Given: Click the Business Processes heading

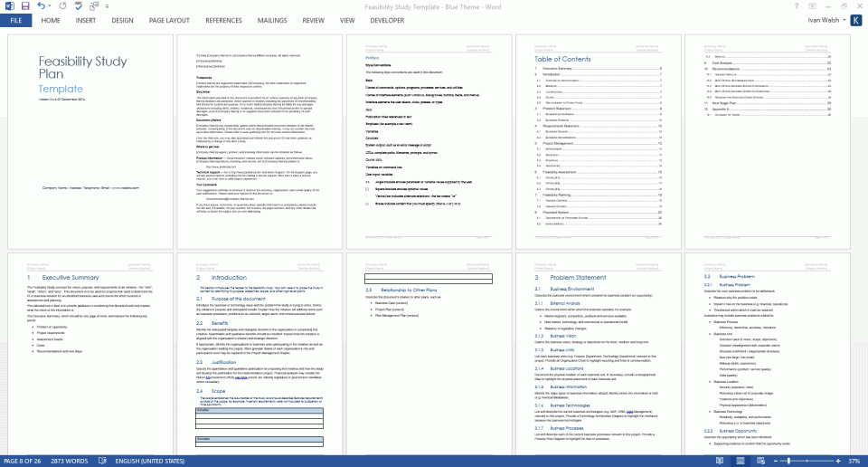Looking at the screenshot, I should [x=567, y=428].
